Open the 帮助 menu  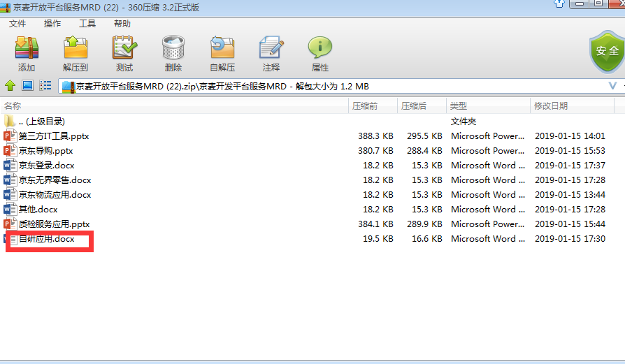pos(122,24)
